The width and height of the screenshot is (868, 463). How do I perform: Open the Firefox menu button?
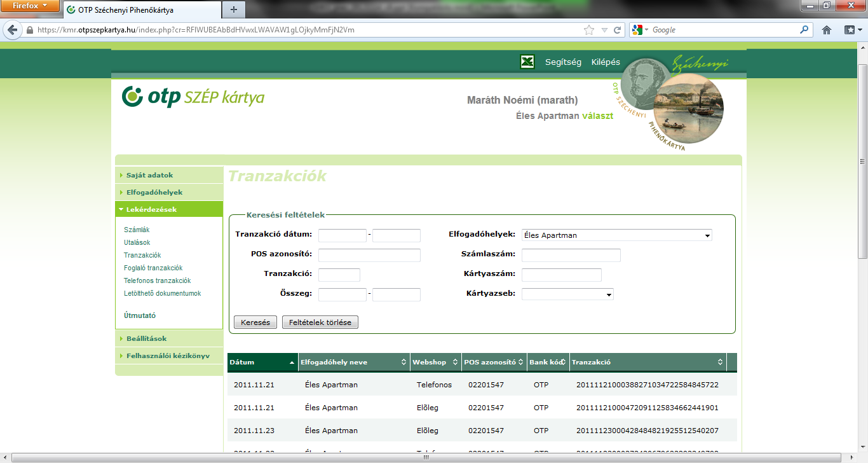pos(31,6)
